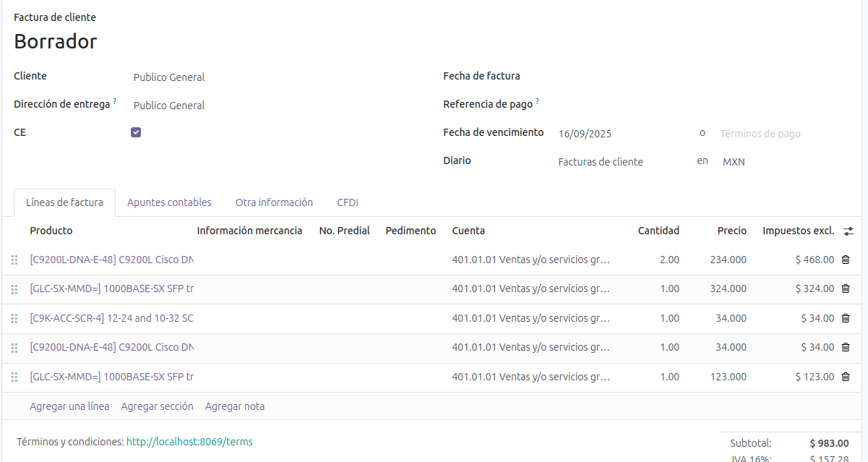868x462 pixels.
Task: Uncheck the CE checkbox
Action: pyautogui.click(x=136, y=132)
